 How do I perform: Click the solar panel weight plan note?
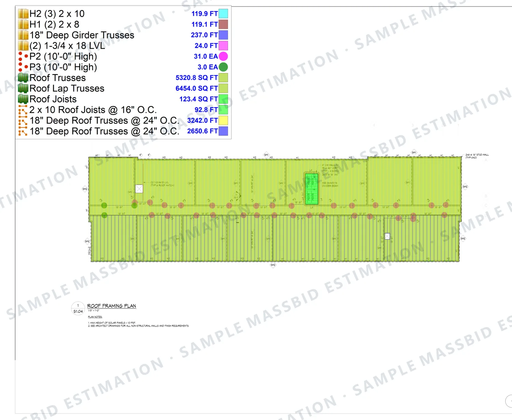pyautogui.click(x=112, y=322)
